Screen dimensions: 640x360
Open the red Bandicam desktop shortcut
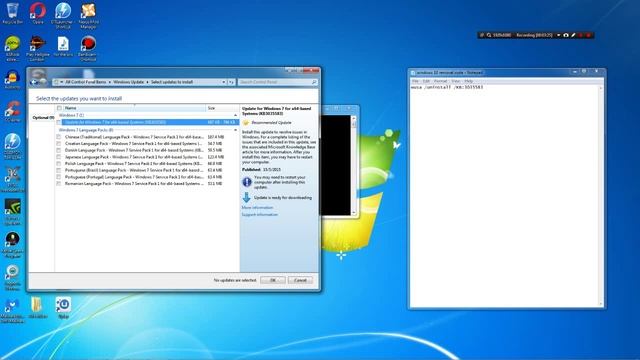pyautogui.click(x=88, y=47)
